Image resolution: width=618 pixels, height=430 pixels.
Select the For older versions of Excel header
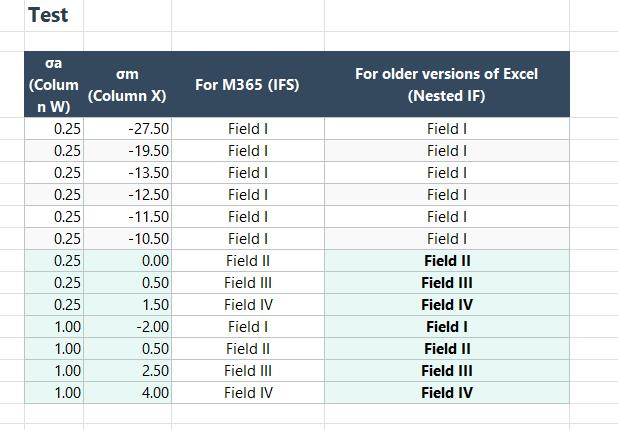447,84
